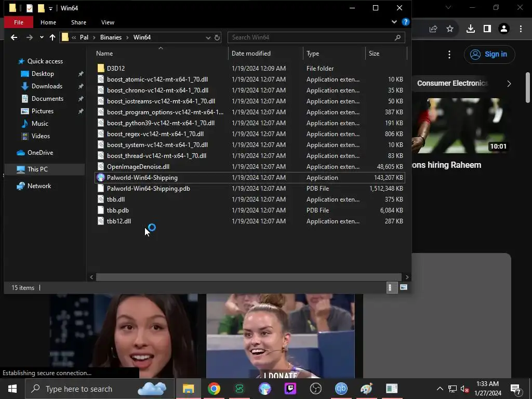
Task: Click the tbb.dll file icon
Action: 101,199
